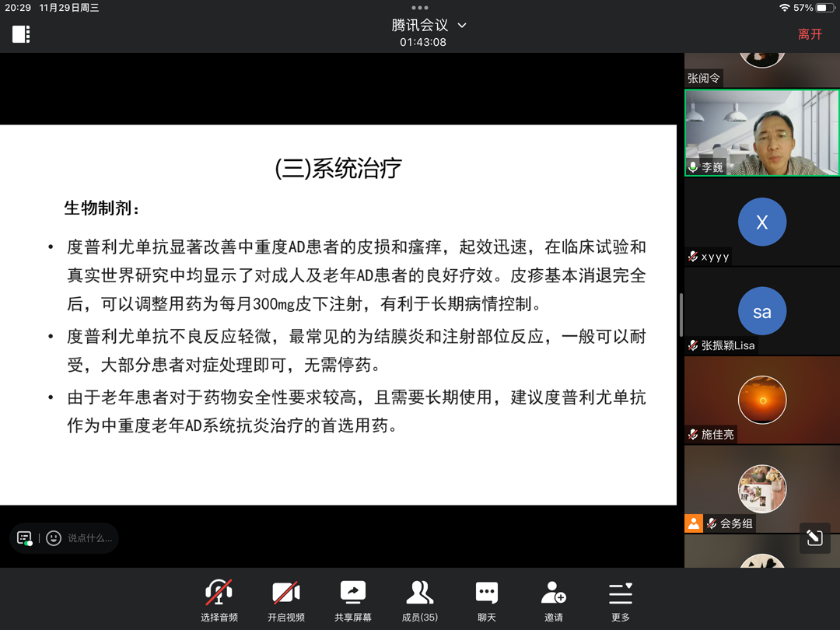The width and height of the screenshot is (840, 630).
Task: Open the chat message list icon
Action: 25,538
